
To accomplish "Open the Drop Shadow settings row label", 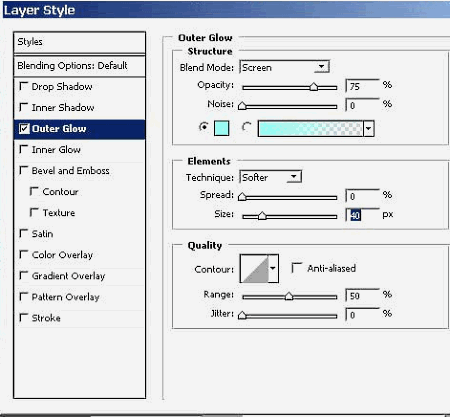I will click(x=62, y=87).
